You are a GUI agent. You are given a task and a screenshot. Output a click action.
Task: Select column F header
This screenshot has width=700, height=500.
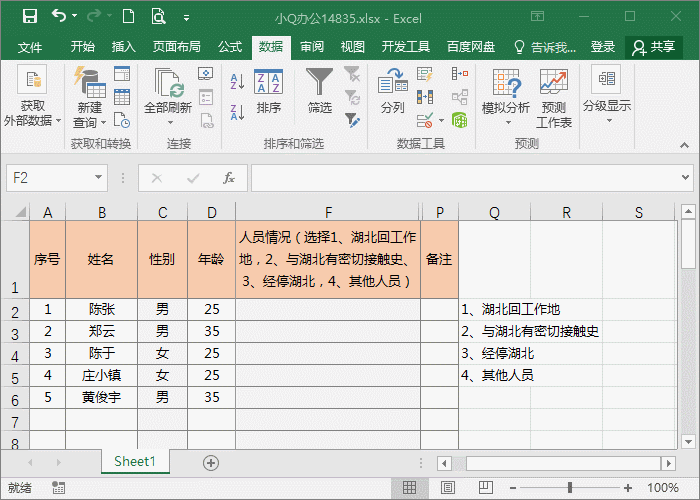click(x=328, y=212)
